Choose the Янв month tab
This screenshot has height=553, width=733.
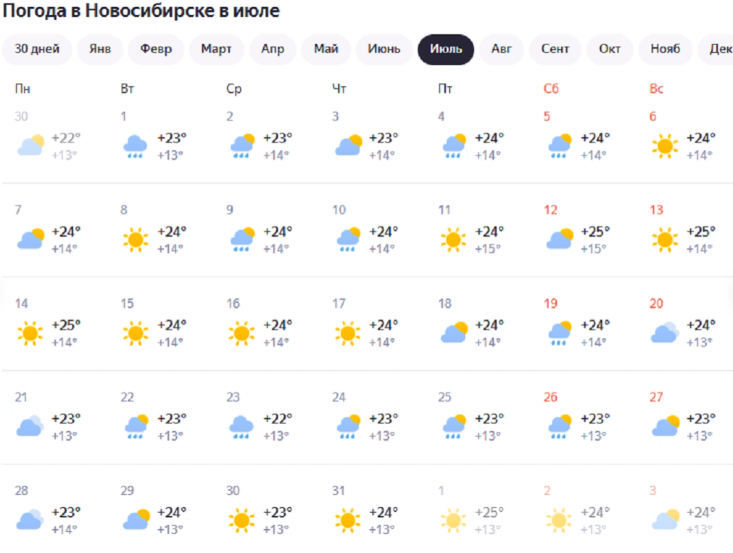(x=100, y=49)
